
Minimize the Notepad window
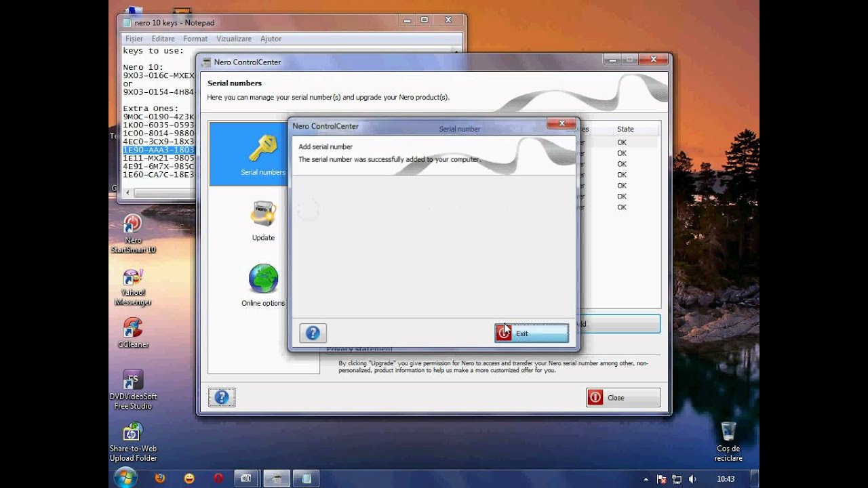(x=406, y=20)
